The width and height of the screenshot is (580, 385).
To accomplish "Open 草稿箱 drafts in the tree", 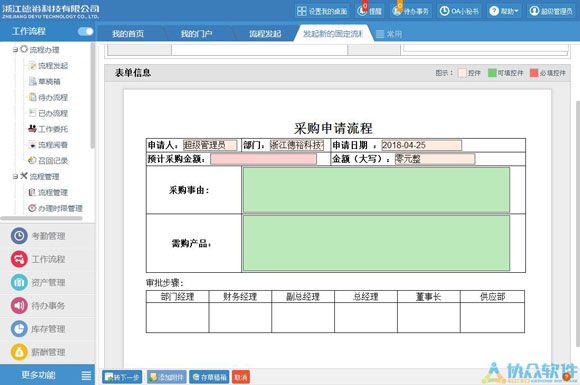I will 45,81.
